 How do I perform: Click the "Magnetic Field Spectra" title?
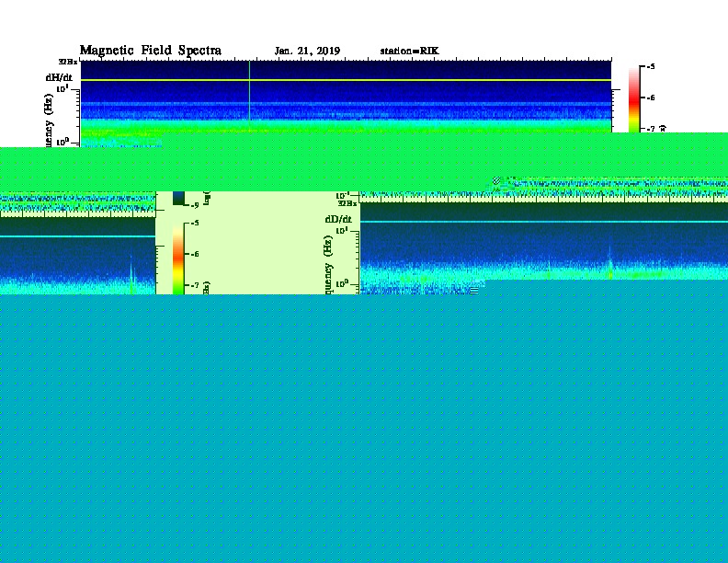pyautogui.click(x=151, y=51)
